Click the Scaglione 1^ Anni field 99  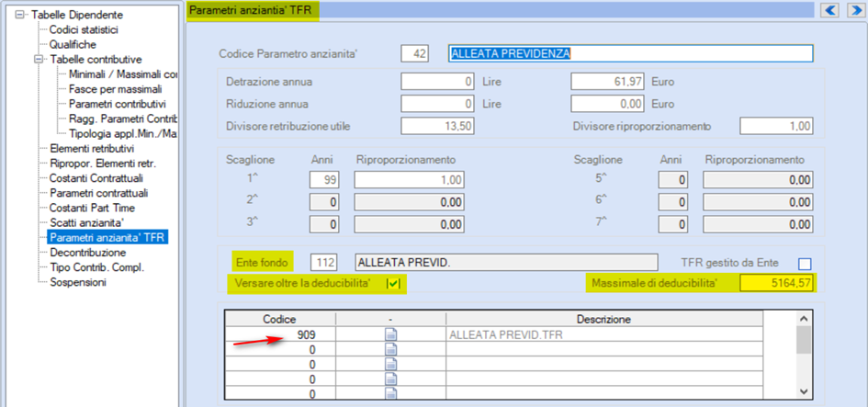click(324, 180)
